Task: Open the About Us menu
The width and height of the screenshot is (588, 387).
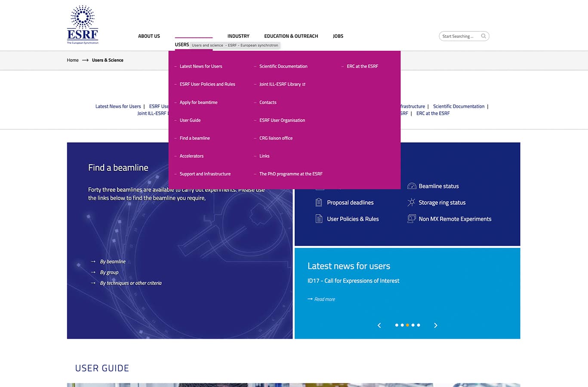Action: 149,36
